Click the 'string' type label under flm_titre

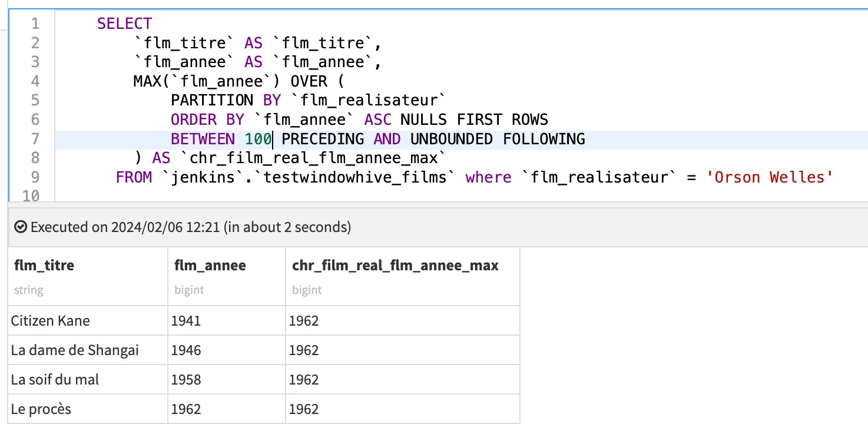coord(28,290)
